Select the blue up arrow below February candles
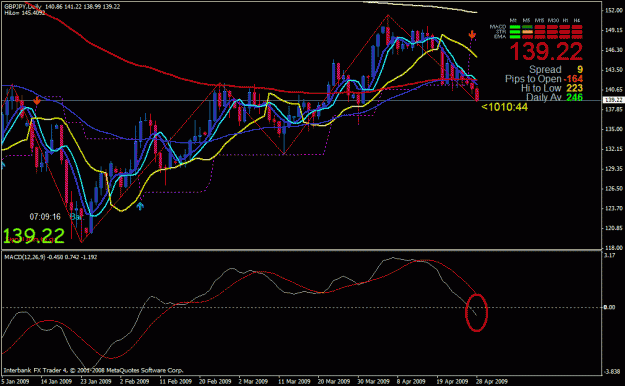Image resolution: width=625 pixels, height=386 pixels. point(140,206)
